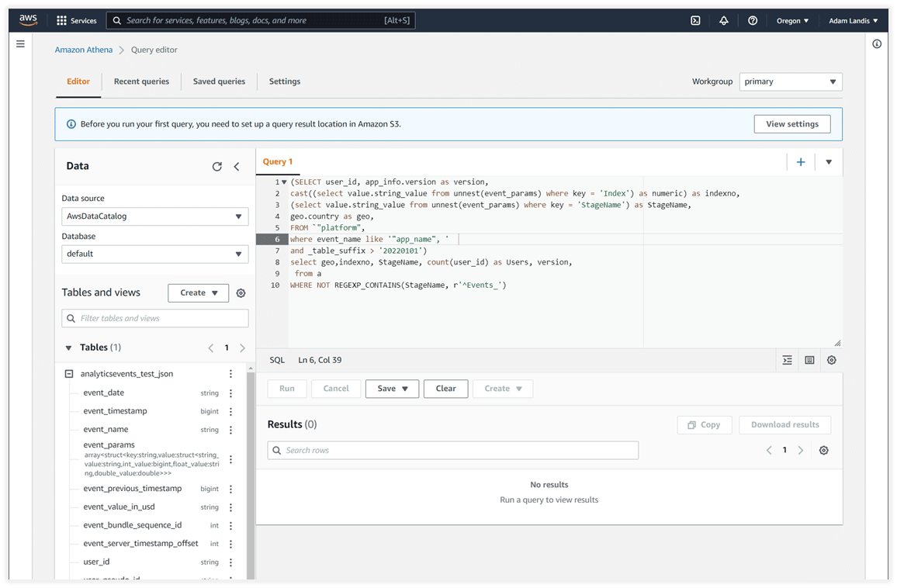Open the Create dropdown in Tables and views
This screenshot has width=897, height=588.
click(199, 293)
